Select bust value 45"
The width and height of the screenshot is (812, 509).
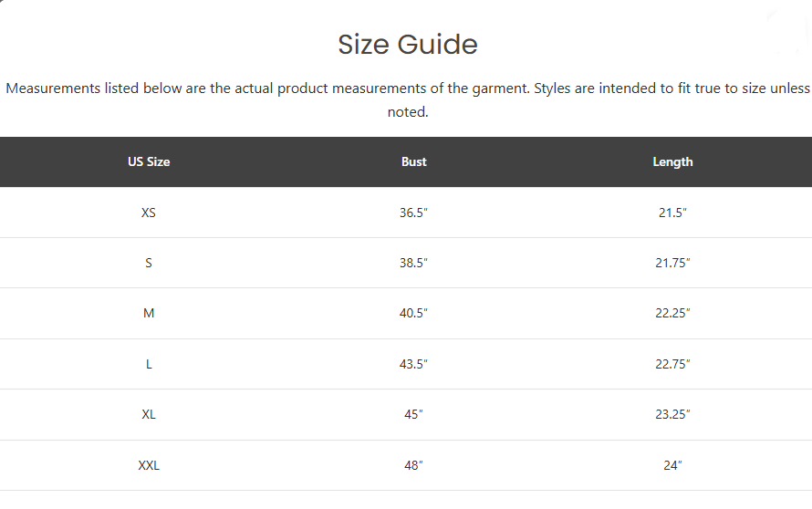[x=414, y=414]
